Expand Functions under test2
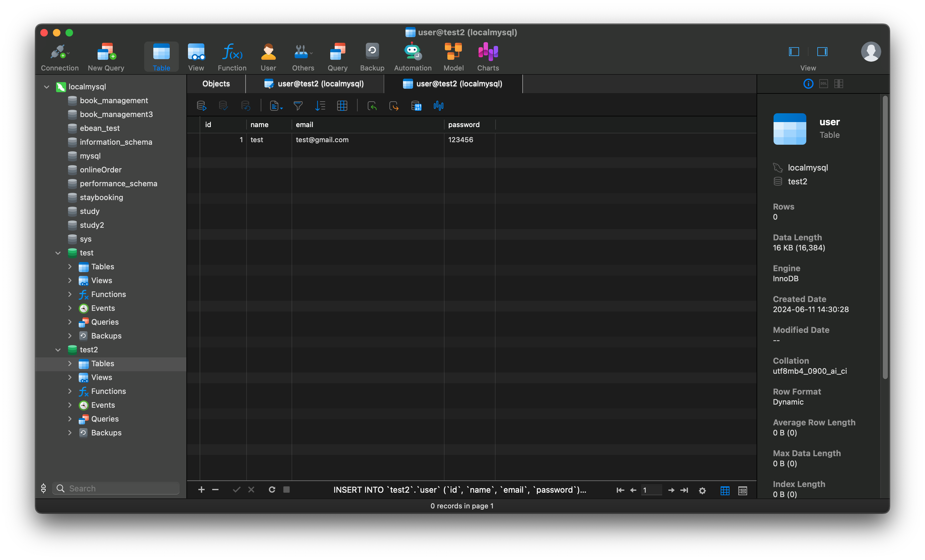 (70, 391)
